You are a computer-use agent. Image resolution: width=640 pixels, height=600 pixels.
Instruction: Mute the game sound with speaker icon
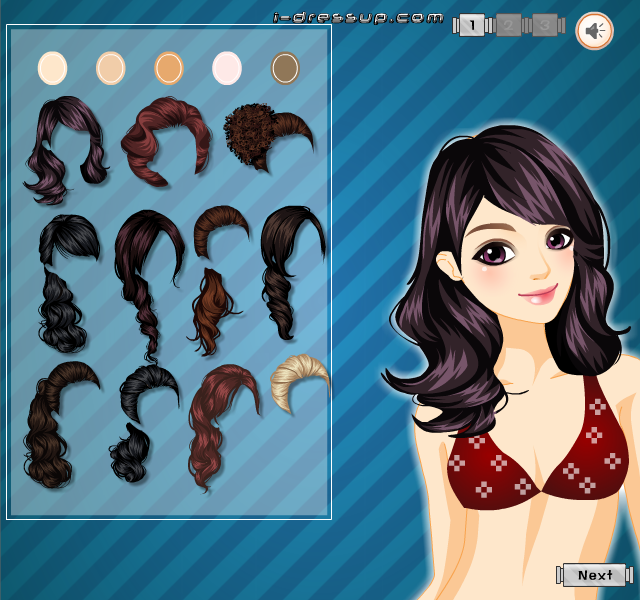594,31
